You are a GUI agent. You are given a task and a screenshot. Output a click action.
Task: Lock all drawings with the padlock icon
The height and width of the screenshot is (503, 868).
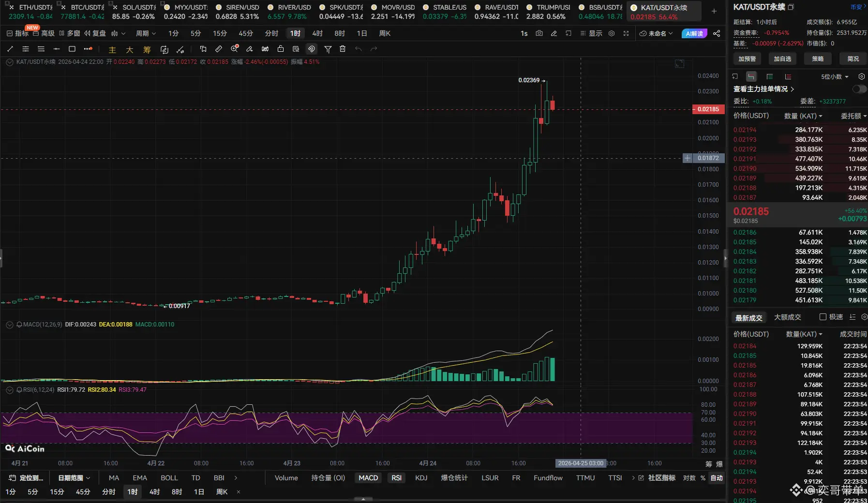point(281,49)
